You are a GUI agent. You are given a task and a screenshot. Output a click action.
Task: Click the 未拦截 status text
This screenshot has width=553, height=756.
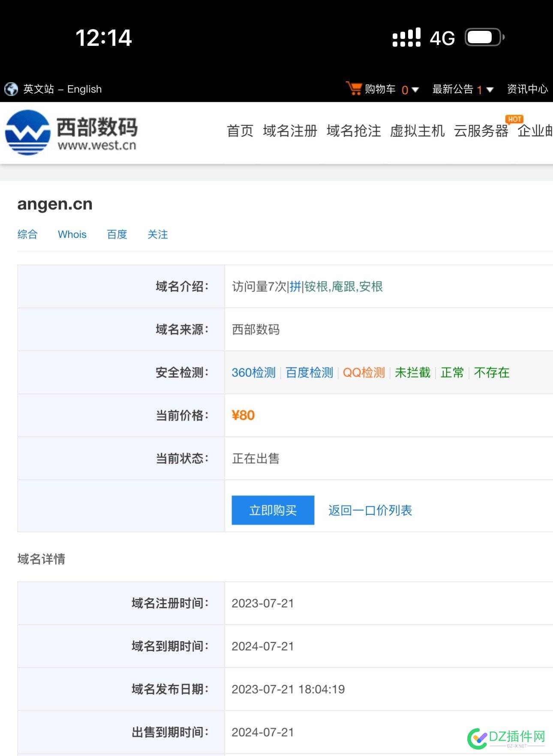tap(412, 373)
